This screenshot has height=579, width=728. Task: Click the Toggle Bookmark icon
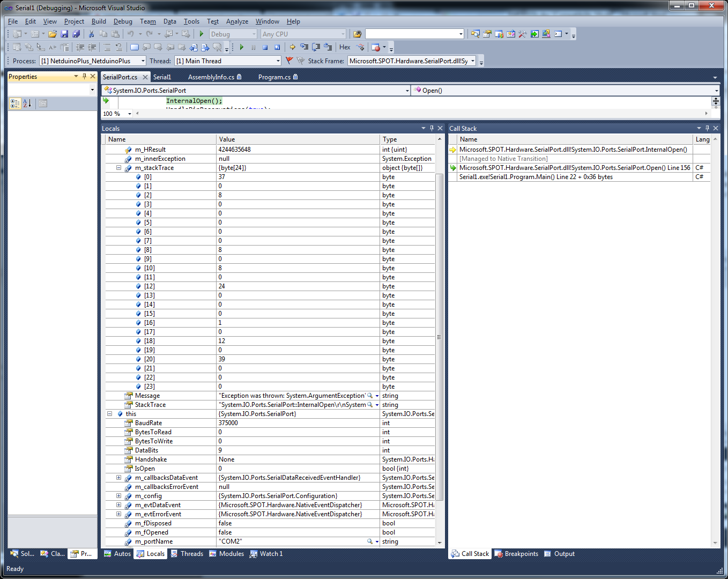135,47
